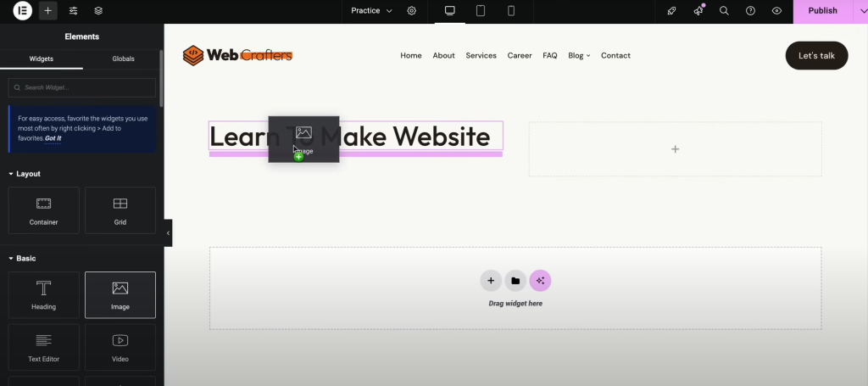Open the FAQ nav link
This screenshot has width=868, height=386.
point(549,55)
